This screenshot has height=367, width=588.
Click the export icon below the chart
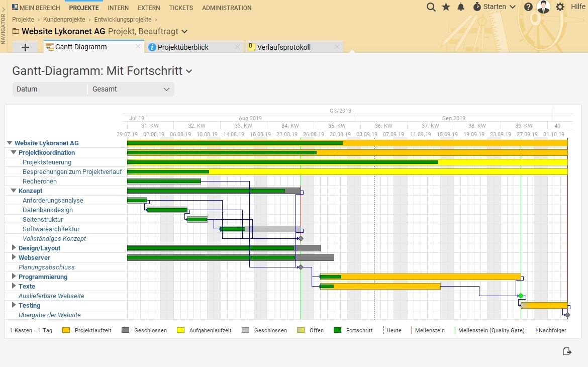tap(567, 351)
